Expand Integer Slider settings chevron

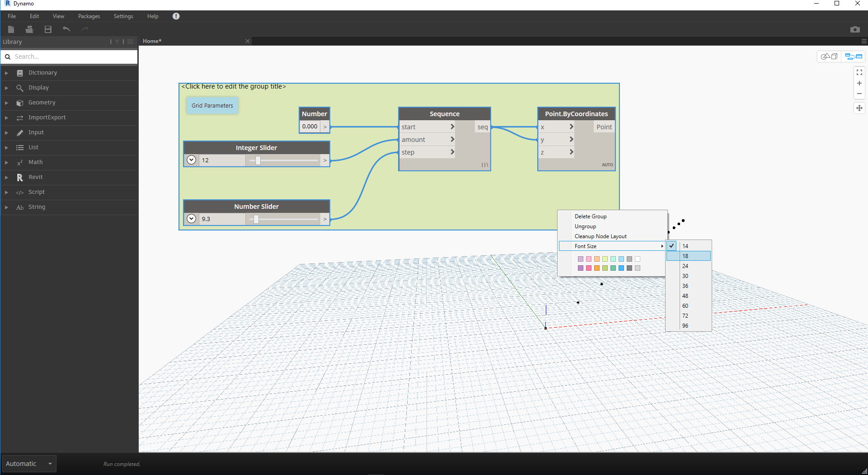(x=191, y=160)
